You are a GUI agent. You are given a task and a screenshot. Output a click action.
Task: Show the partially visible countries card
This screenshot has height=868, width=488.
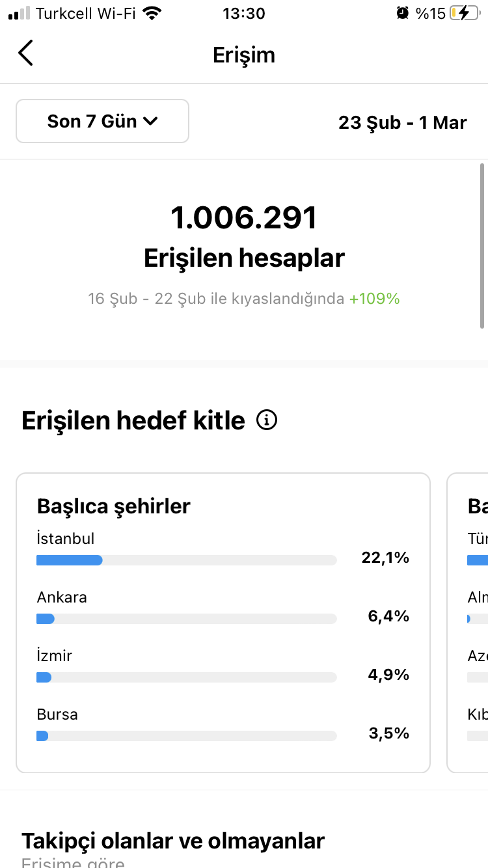[467, 623]
